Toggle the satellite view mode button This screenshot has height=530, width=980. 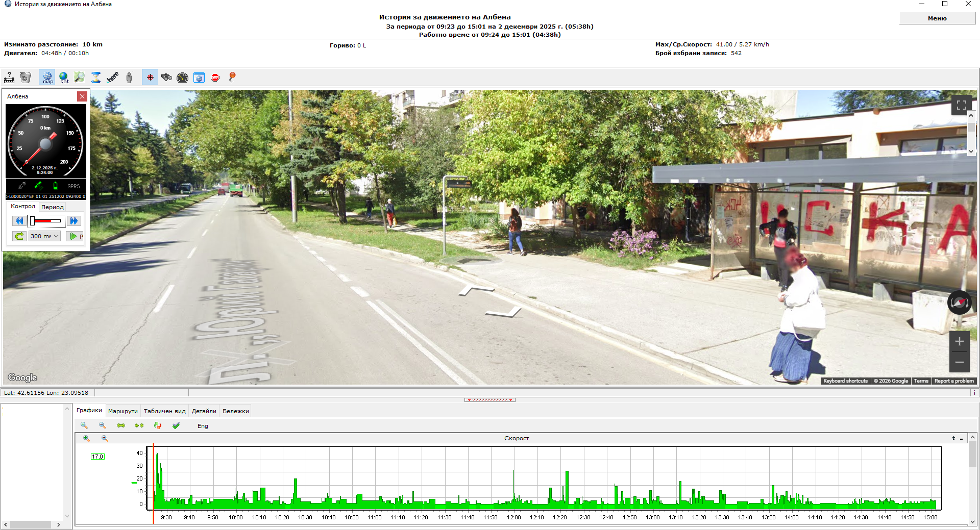64,78
